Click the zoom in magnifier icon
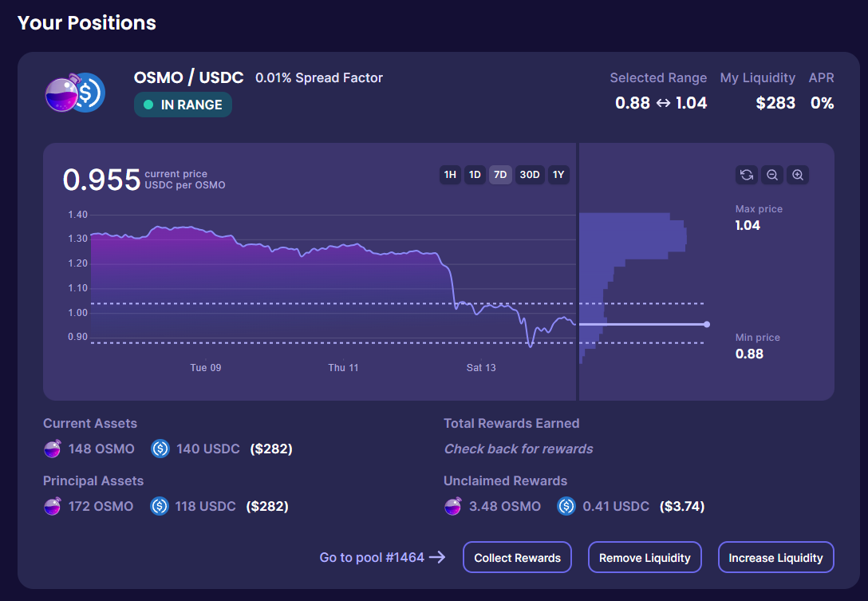Viewport: 868px width, 601px height. click(x=797, y=176)
